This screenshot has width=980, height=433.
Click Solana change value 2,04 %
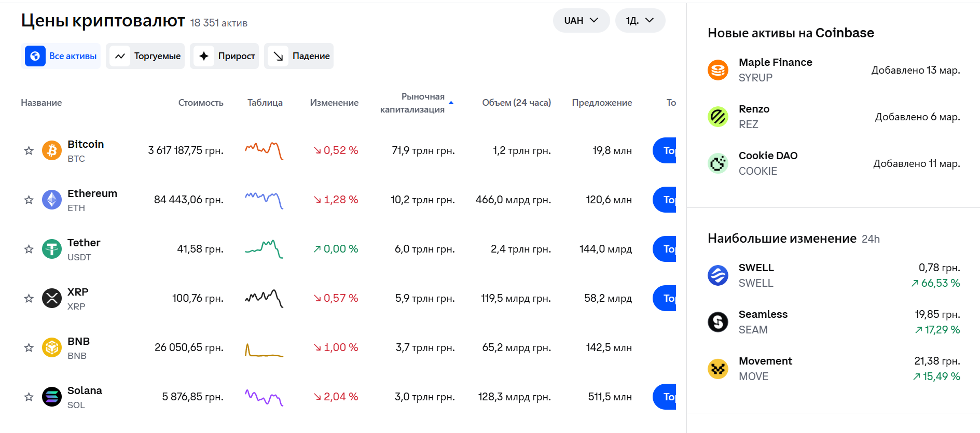(336, 397)
